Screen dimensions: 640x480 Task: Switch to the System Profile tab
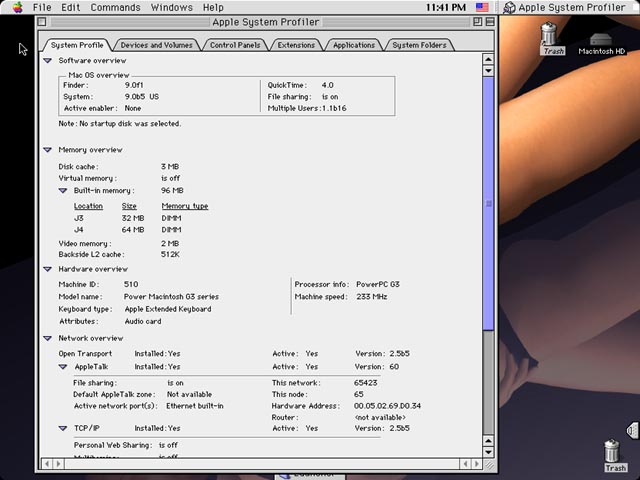[77, 45]
